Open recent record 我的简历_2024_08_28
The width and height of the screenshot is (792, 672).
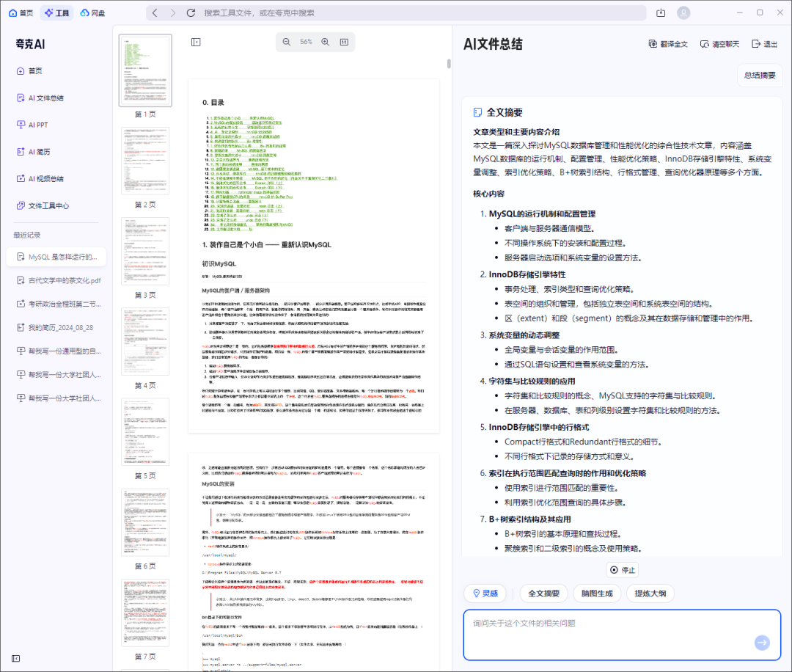point(55,327)
